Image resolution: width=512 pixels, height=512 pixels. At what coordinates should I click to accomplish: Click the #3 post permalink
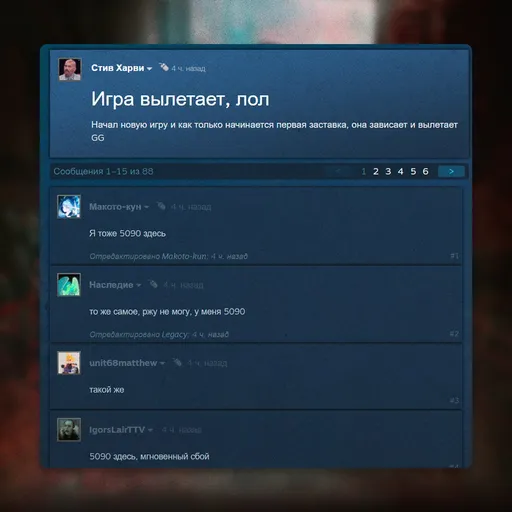454,400
